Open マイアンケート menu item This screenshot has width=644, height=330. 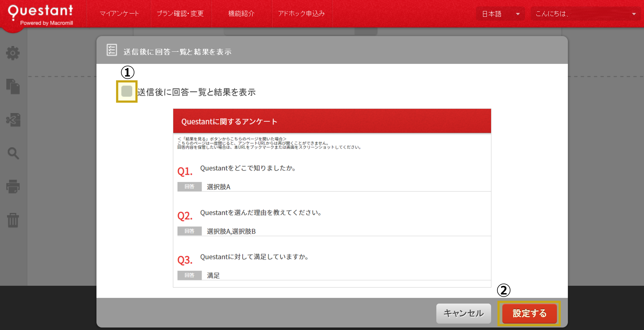[119, 13]
